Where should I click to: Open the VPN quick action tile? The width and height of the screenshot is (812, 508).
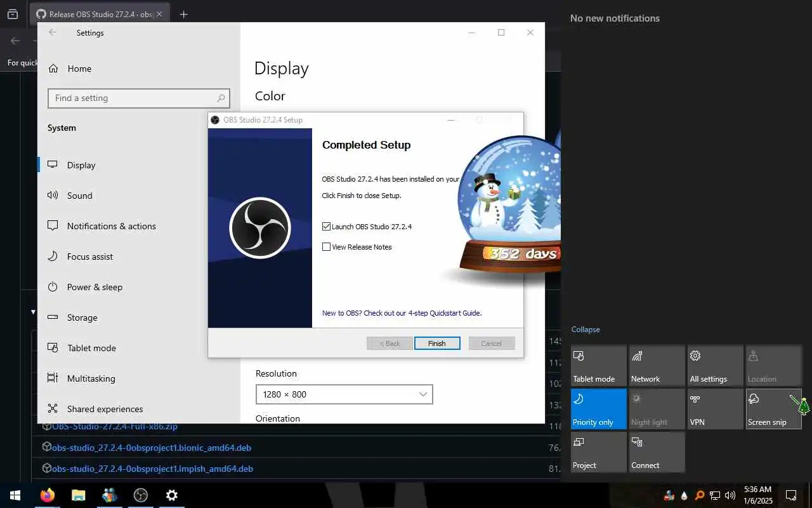[715, 409]
